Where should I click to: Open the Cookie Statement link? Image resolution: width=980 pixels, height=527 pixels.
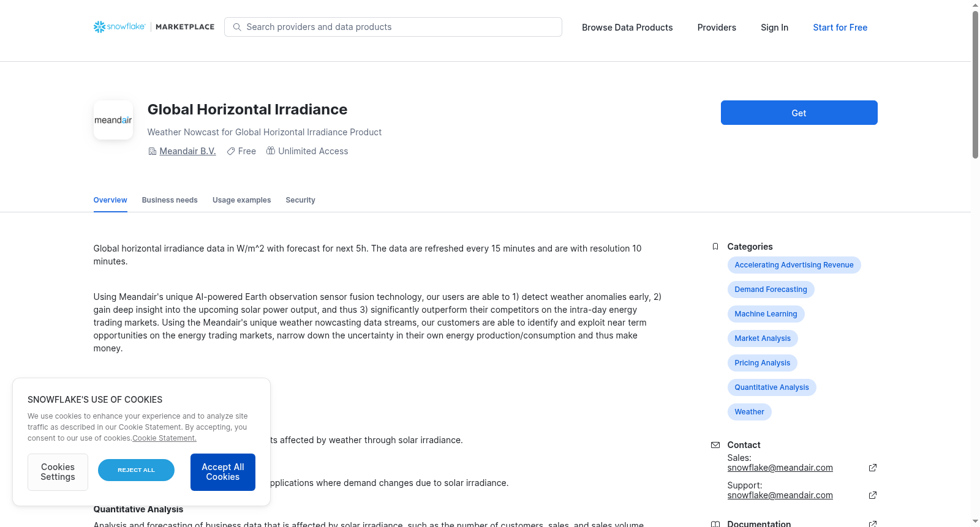tap(164, 438)
